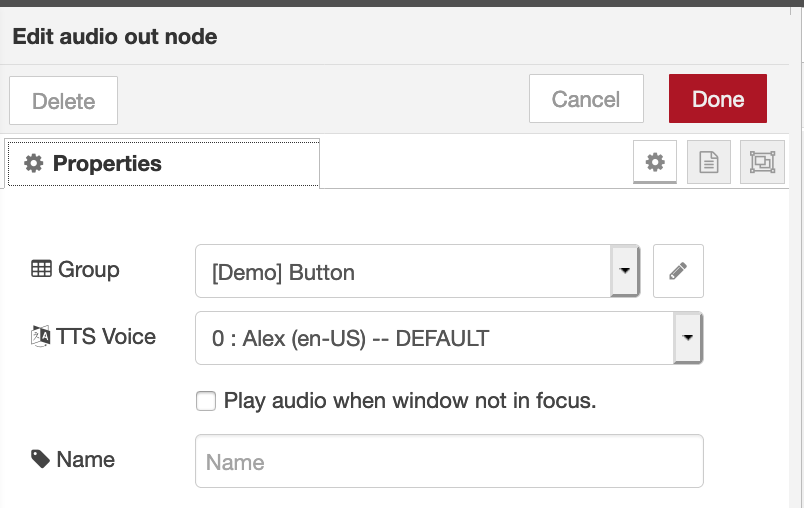
Task: Click the arrow on TTS Voice selector
Action: tap(688, 338)
